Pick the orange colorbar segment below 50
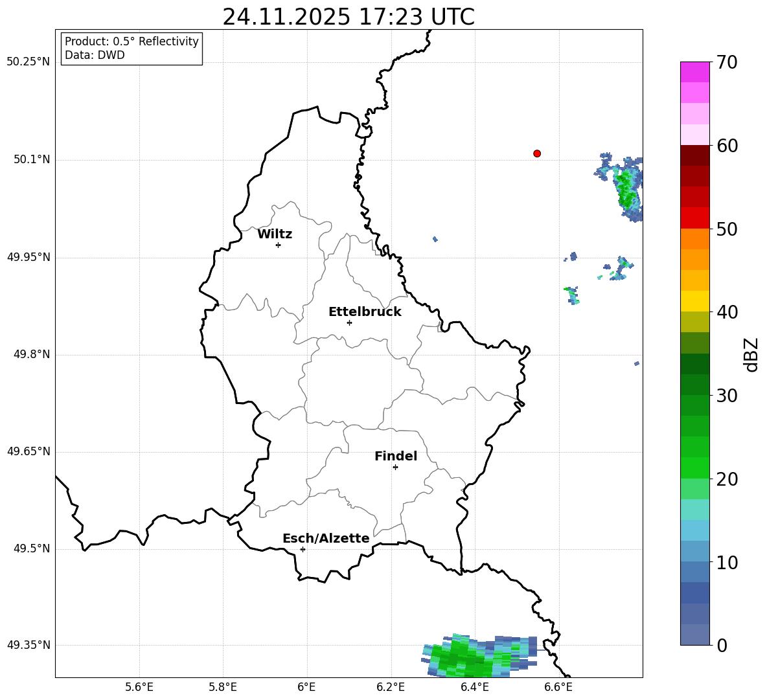767x700 pixels. pos(694,239)
